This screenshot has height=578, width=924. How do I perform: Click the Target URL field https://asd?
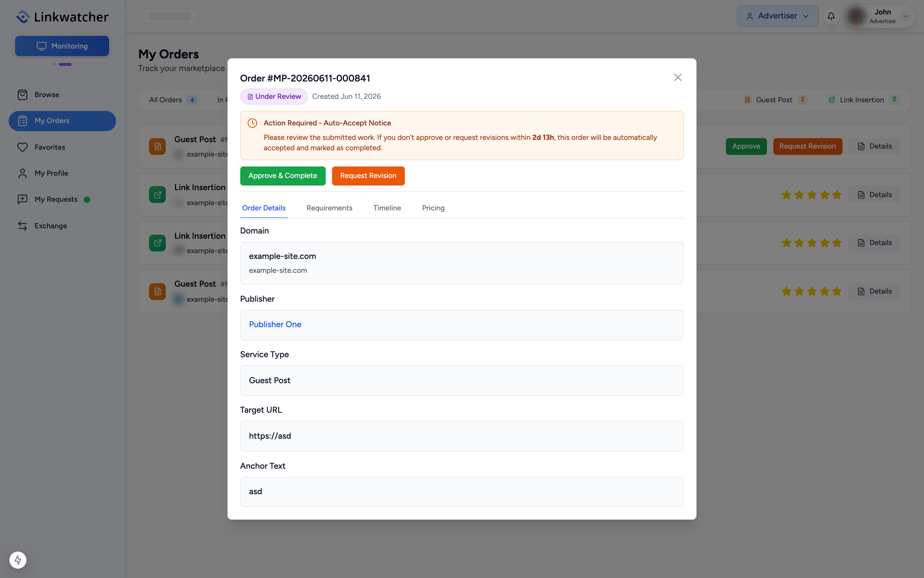point(462,436)
